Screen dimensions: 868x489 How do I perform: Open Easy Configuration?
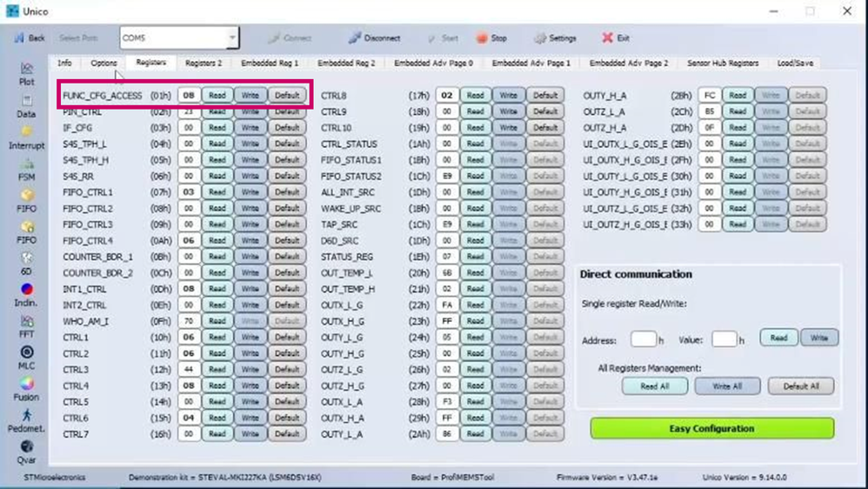coord(712,428)
